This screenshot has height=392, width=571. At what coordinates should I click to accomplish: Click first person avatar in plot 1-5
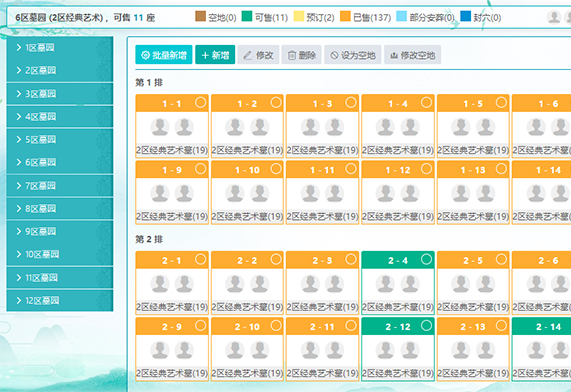(x=461, y=127)
